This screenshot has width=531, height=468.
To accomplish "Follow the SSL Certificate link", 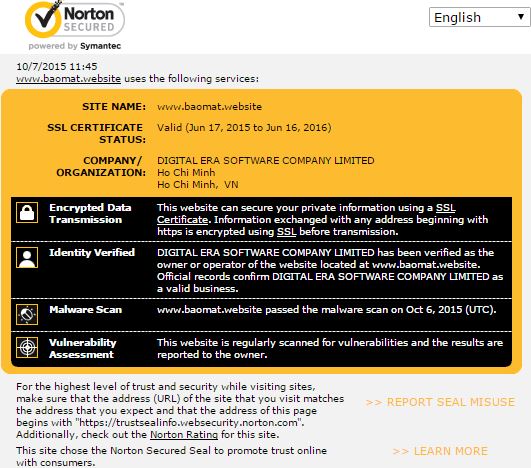I will (x=306, y=214).
